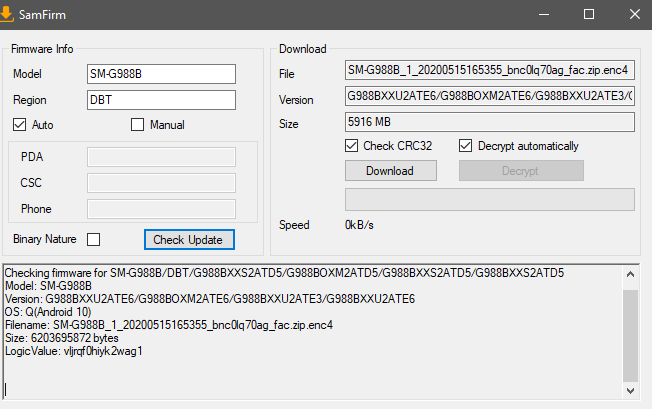The width and height of the screenshot is (652, 409).
Task: Click the Size field showing 5916 MB
Action: [x=490, y=122]
